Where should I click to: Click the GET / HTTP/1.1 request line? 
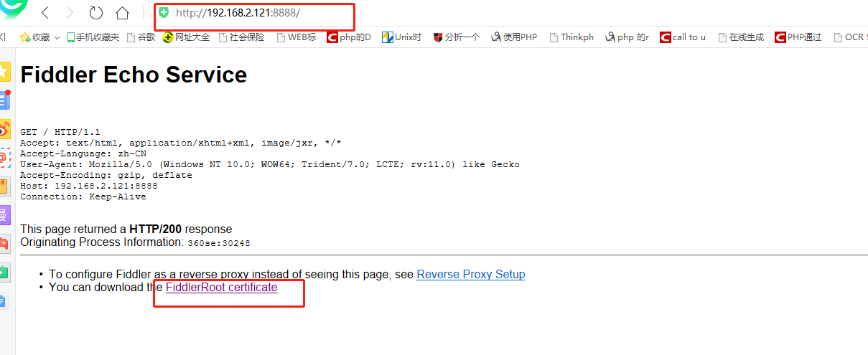click(60, 132)
